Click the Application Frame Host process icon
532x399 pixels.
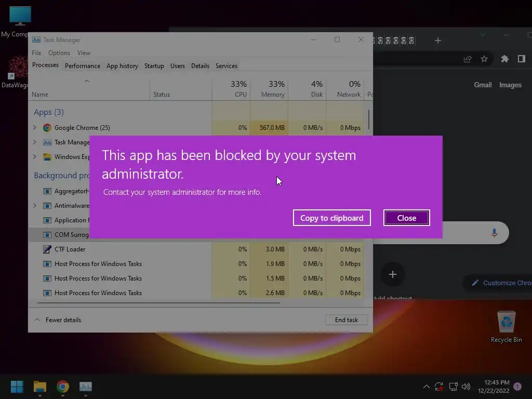[x=47, y=220]
